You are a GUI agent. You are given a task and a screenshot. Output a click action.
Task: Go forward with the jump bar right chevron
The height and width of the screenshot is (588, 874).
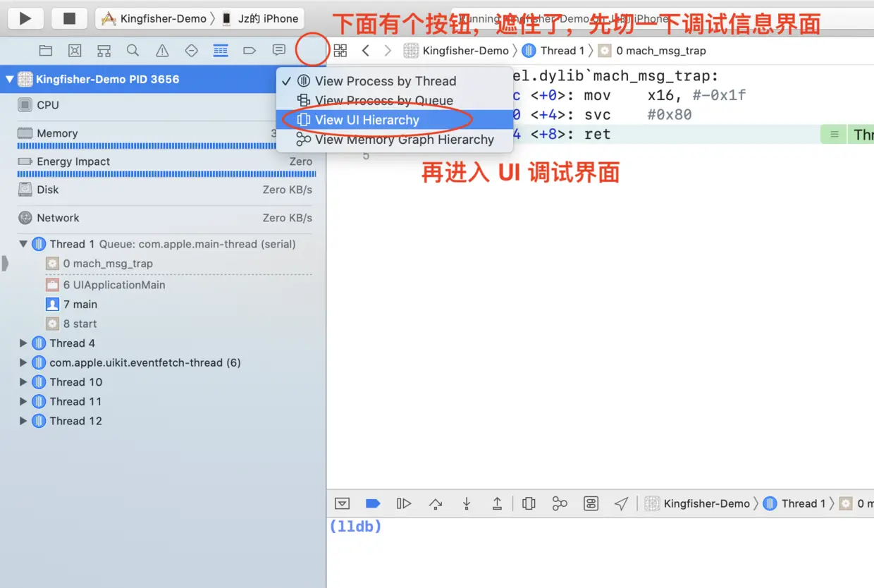pyautogui.click(x=388, y=51)
